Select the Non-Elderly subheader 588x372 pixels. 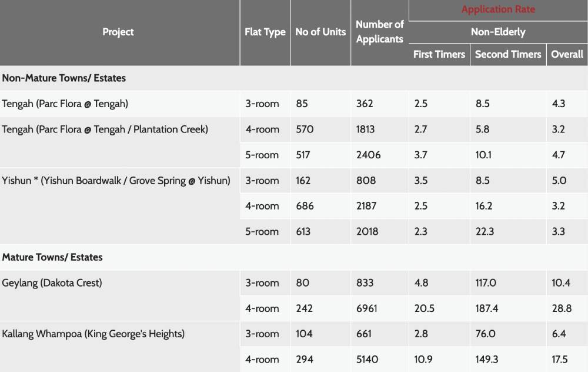[x=498, y=32]
